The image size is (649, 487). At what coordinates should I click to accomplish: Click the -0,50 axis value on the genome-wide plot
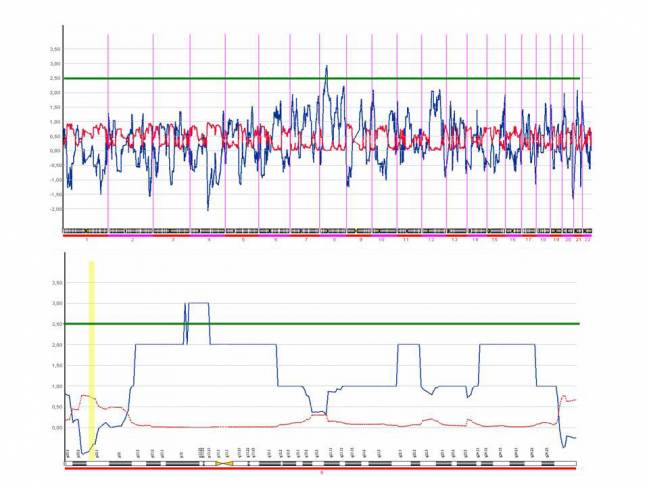coord(55,166)
